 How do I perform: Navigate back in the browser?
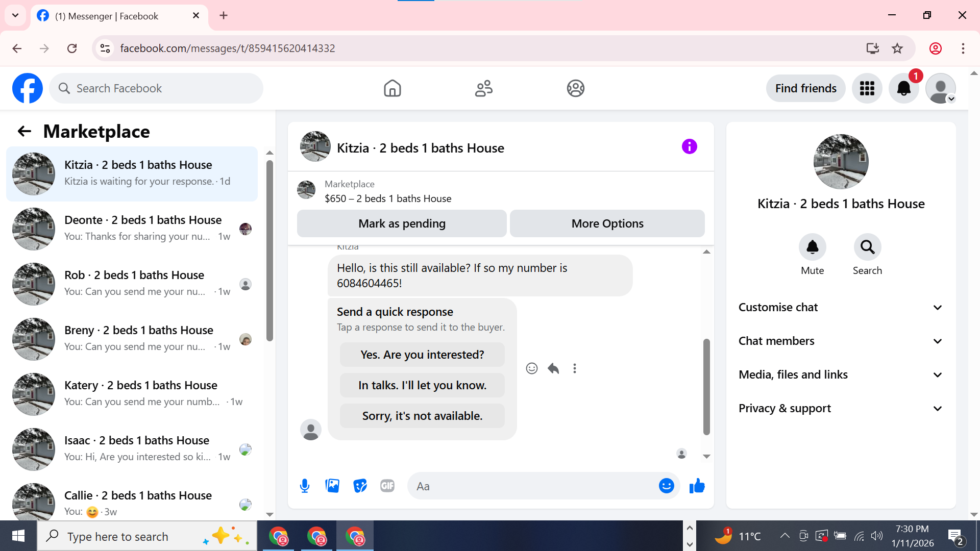[x=17, y=48]
